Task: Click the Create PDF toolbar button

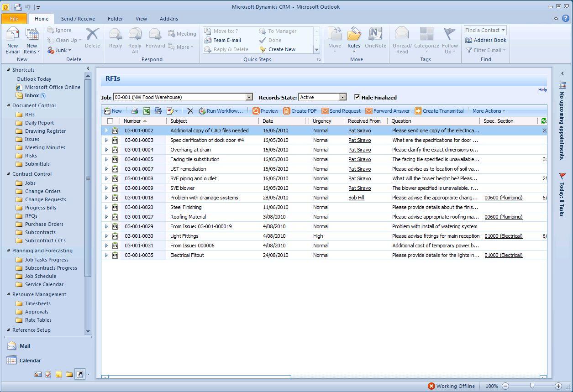Action: click(300, 111)
